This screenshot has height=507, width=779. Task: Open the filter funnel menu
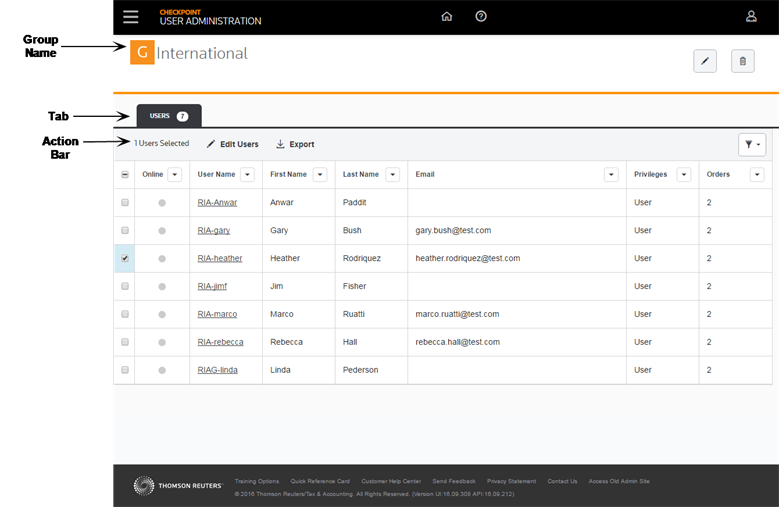(751, 145)
